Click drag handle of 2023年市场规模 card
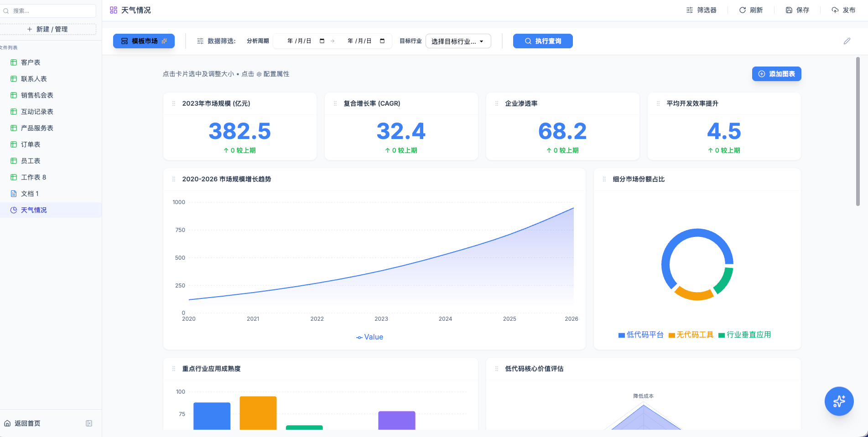The width and height of the screenshot is (868, 437). click(174, 103)
